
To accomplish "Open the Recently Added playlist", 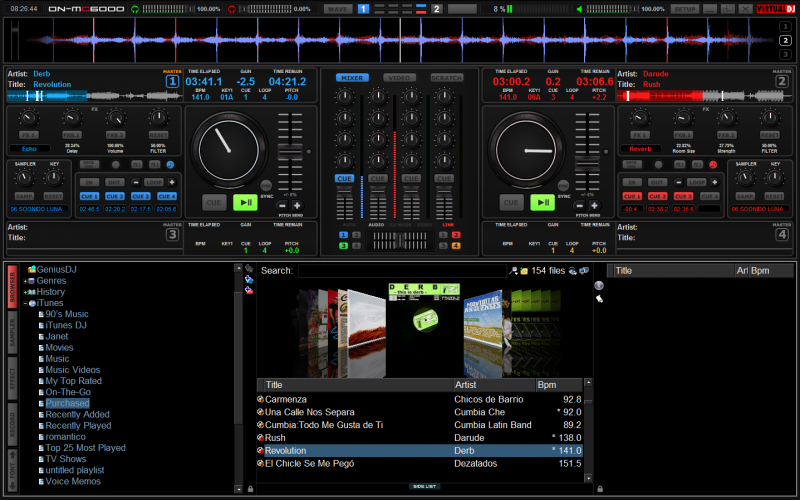I will (x=78, y=414).
